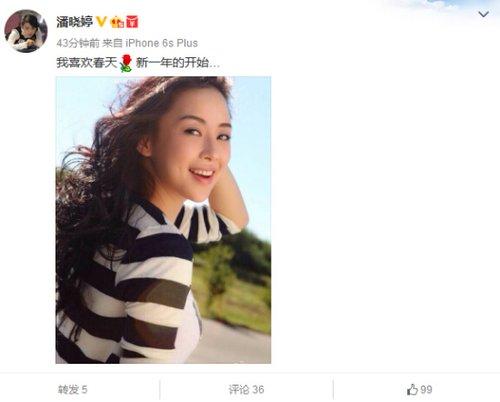The image size is (500, 402).
Task: Click the orange membership crown badge
Action: pos(117,22)
